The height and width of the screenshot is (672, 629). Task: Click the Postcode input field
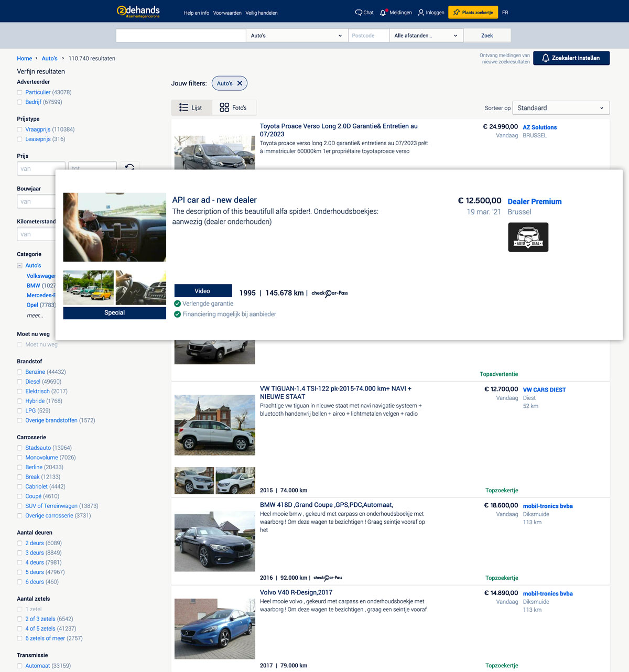(x=368, y=36)
